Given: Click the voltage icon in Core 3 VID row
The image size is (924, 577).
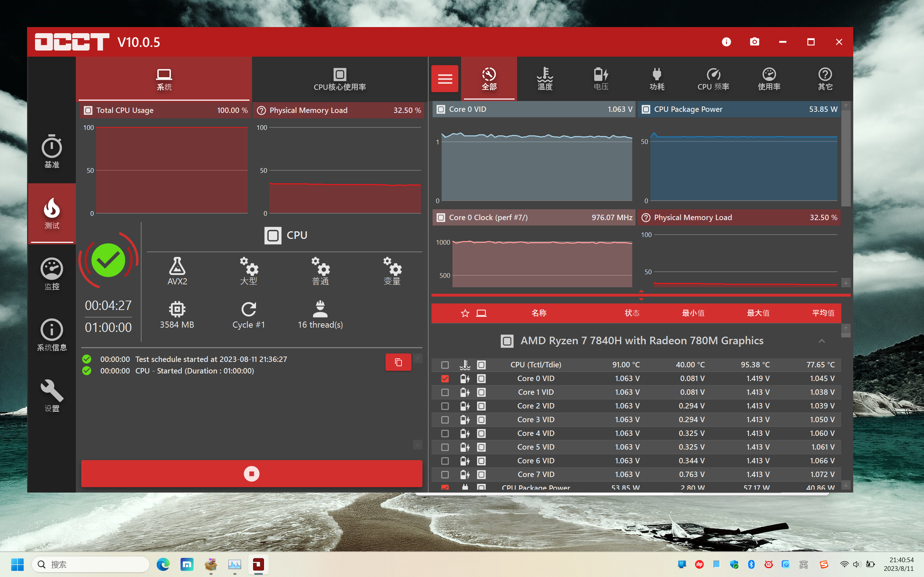Looking at the screenshot, I should (x=465, y=420).
